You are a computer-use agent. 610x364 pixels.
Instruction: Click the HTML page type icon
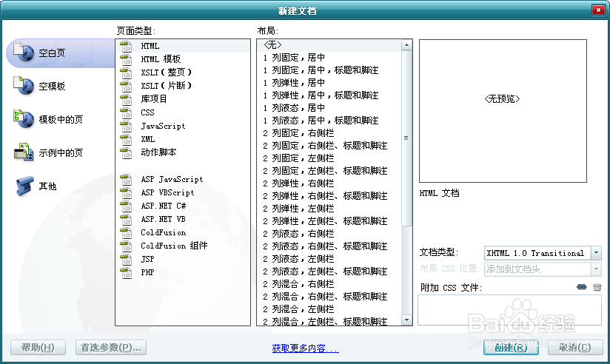point(126,47)
